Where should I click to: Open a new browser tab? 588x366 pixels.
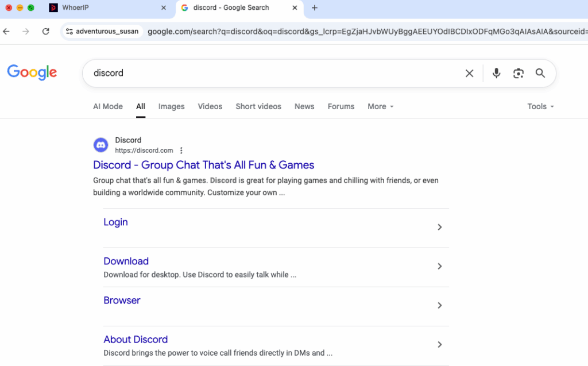(x=315, y=7)
